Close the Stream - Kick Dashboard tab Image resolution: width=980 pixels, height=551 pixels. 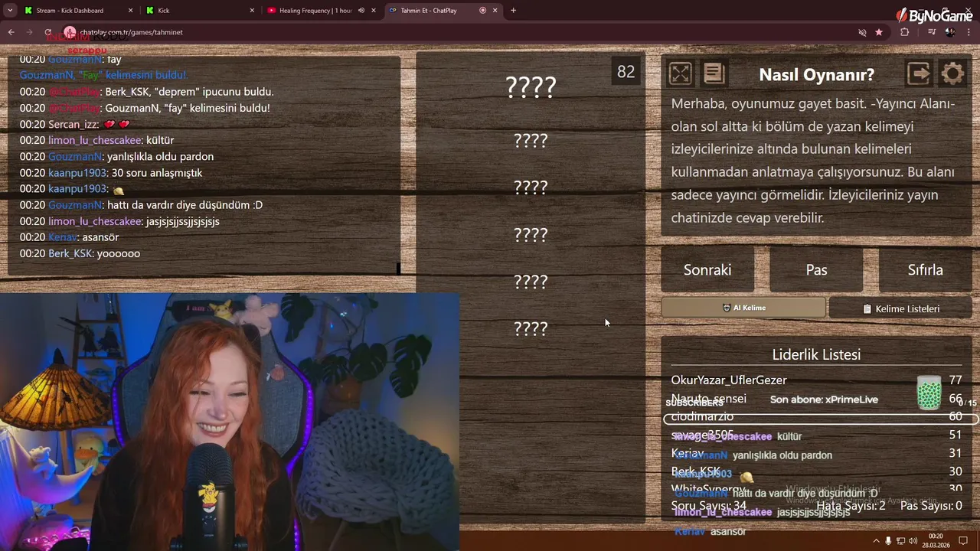130,11
